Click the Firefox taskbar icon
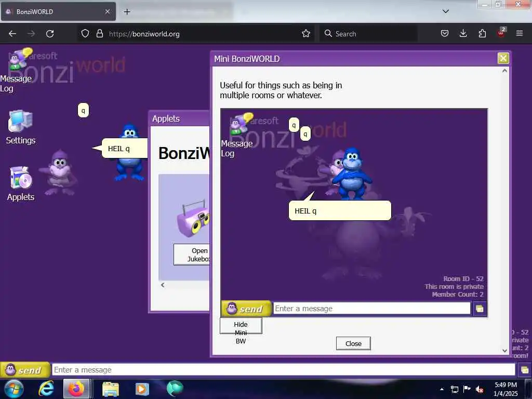The width and height of the screenshot is (532, 399). [x=77, y=389]
